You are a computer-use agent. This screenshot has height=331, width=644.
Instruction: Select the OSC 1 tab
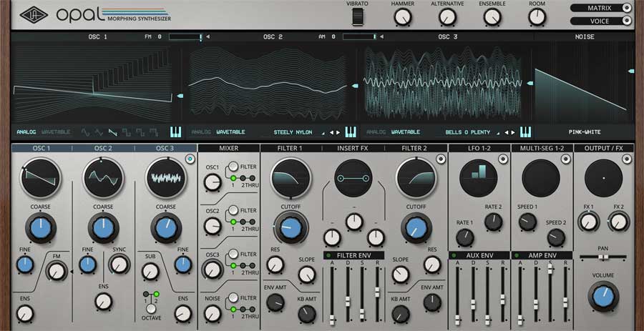[42, 148]
